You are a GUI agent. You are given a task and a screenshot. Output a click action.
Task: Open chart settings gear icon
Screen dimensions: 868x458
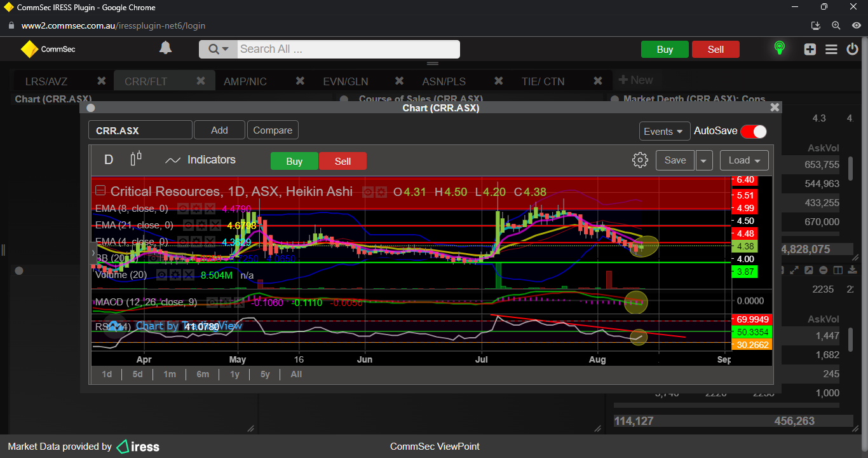tap(640, 160)
